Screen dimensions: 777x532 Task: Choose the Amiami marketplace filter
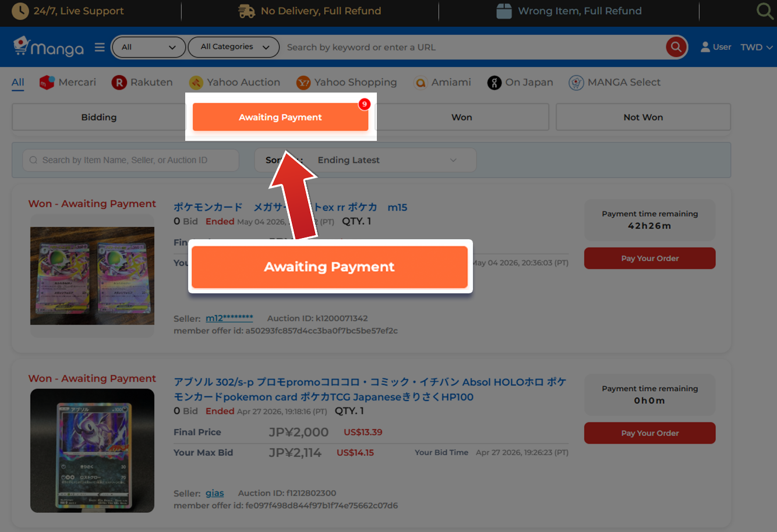tap(442, 83)
